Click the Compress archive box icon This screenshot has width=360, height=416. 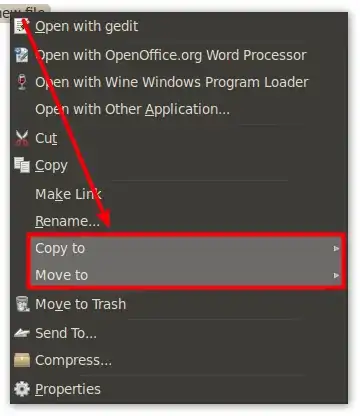click(x=22, y=360)
